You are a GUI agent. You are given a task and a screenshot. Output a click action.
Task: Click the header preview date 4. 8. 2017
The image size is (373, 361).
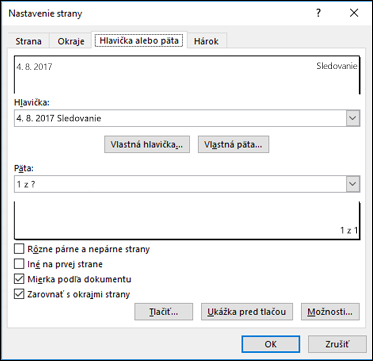[35, 67]
